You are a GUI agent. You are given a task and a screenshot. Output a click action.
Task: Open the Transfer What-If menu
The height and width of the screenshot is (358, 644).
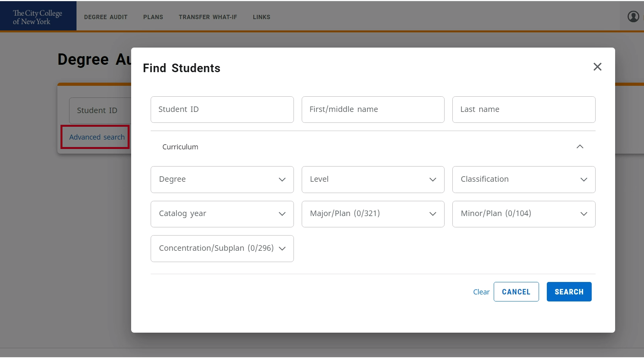pos(208,17)
